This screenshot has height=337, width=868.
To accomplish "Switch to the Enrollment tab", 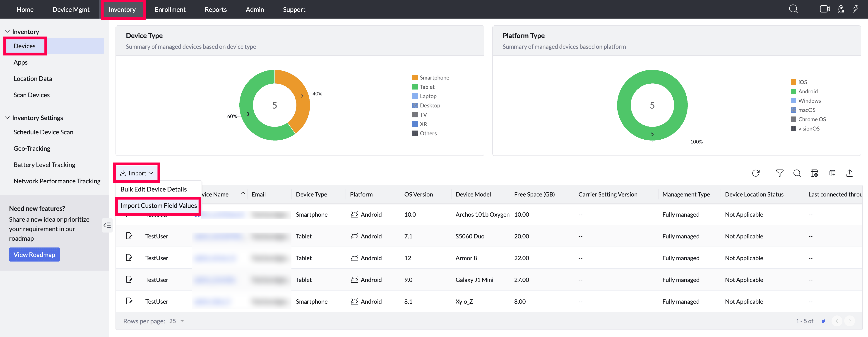I will (170, 10).
